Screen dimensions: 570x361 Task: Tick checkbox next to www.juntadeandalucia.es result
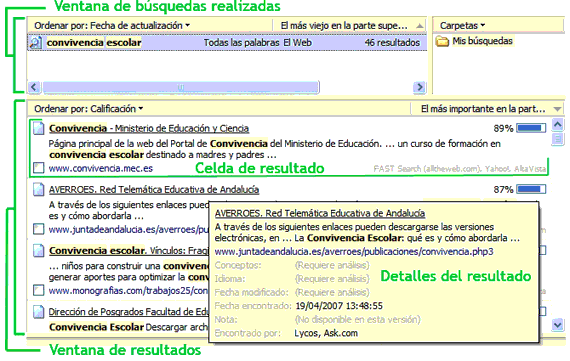tap(38, 229)
